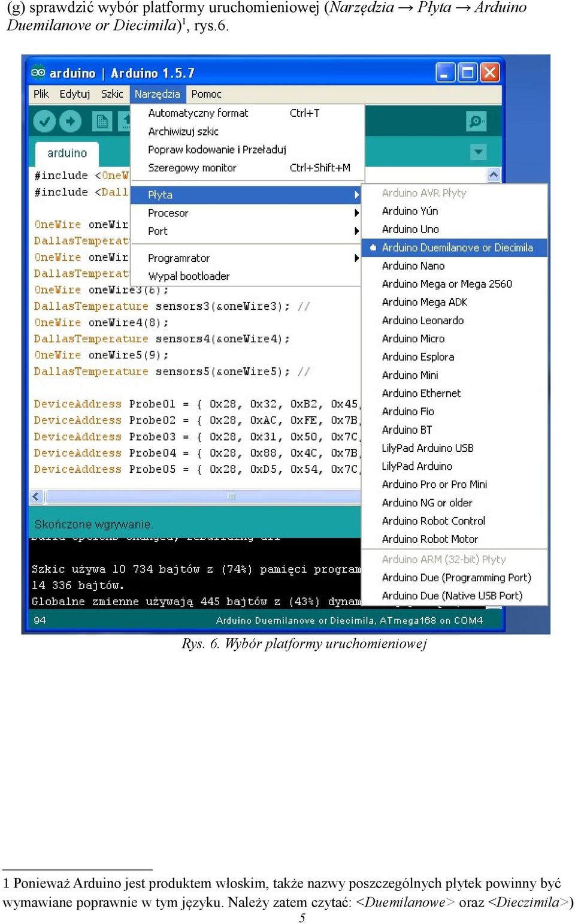
Task: Select Arduino Pro or Pro Mini board
Action: tap(455, 484)
